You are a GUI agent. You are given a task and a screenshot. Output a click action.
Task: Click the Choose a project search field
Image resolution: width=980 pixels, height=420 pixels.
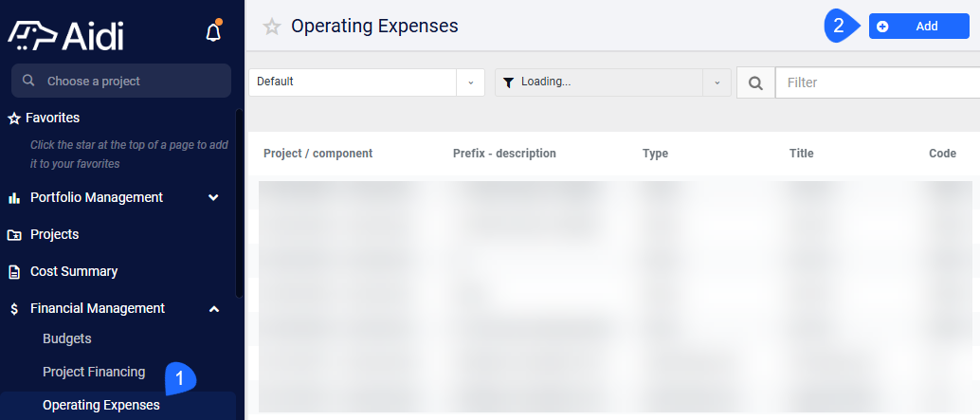tap(121, 81)
